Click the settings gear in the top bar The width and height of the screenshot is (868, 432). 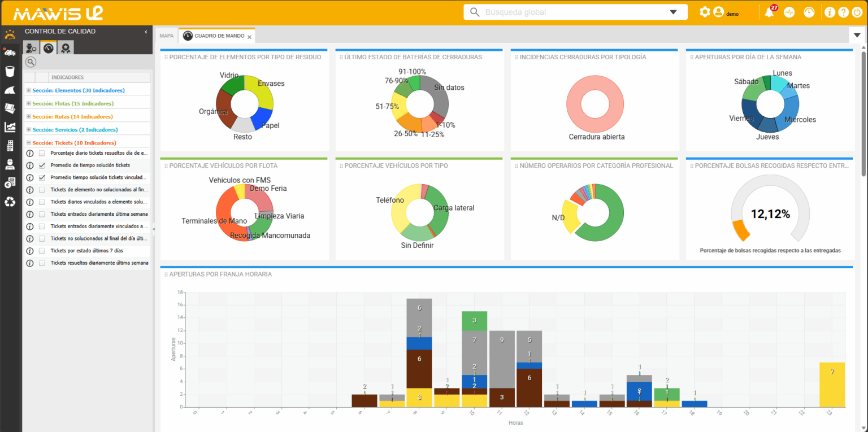click(x=705, y=11)
